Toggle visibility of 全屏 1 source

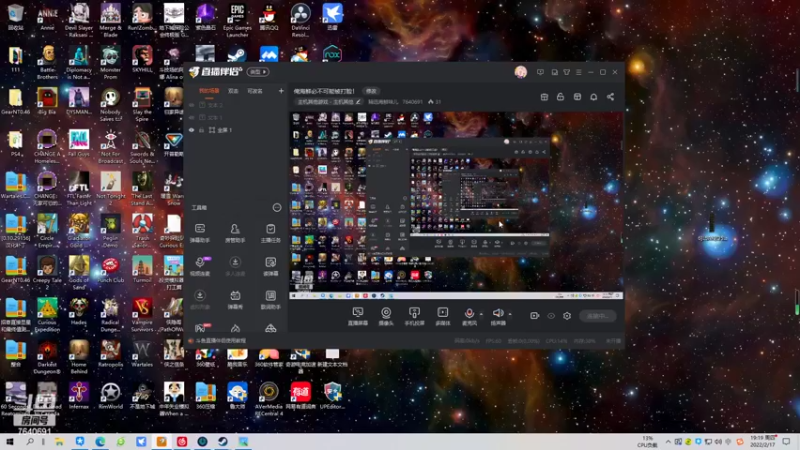(x=192, y=130)
